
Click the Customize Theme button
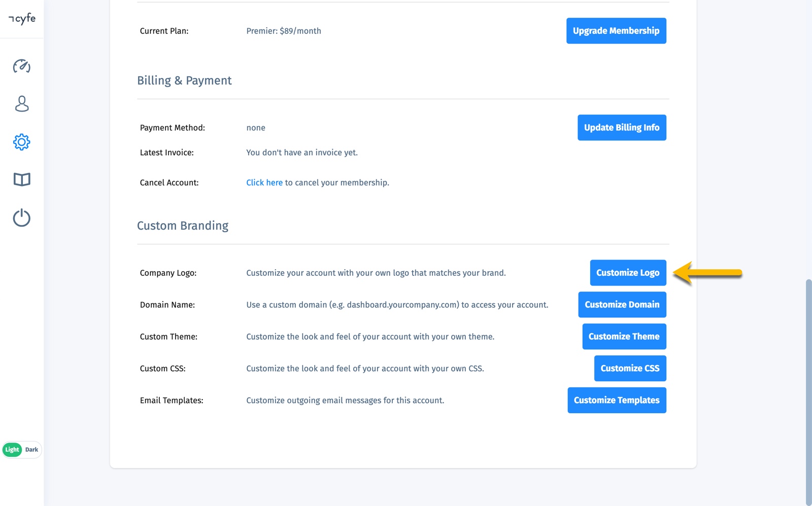[624, 336]
